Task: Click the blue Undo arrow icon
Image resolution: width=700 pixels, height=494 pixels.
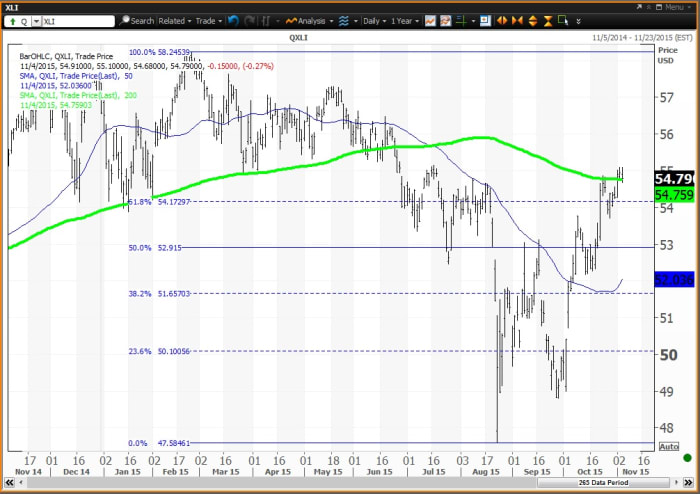Action: (233, 21)
